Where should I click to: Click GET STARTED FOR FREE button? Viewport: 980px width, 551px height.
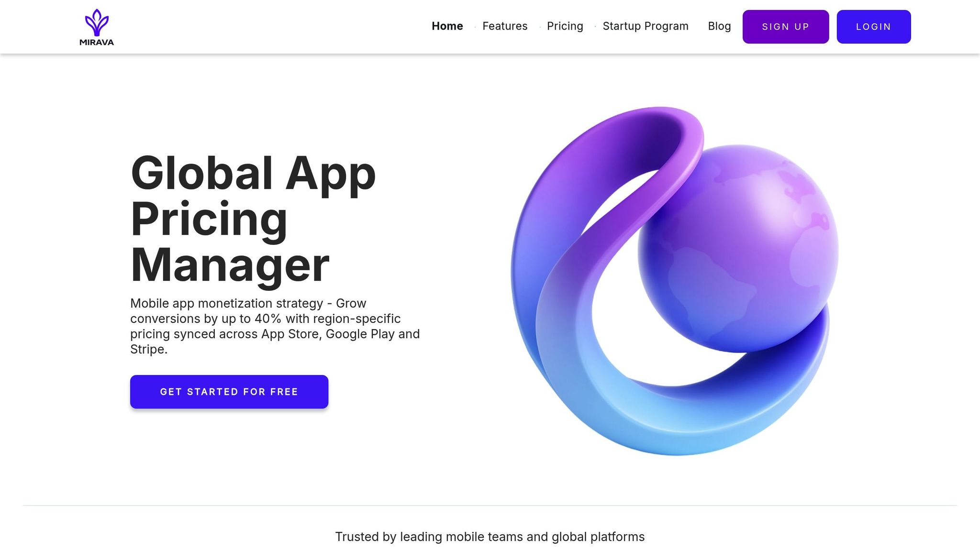(229, 392)
